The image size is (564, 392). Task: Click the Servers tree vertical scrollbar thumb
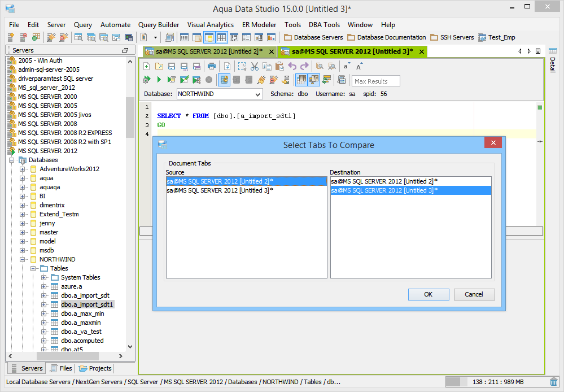[x=130, y=117]
